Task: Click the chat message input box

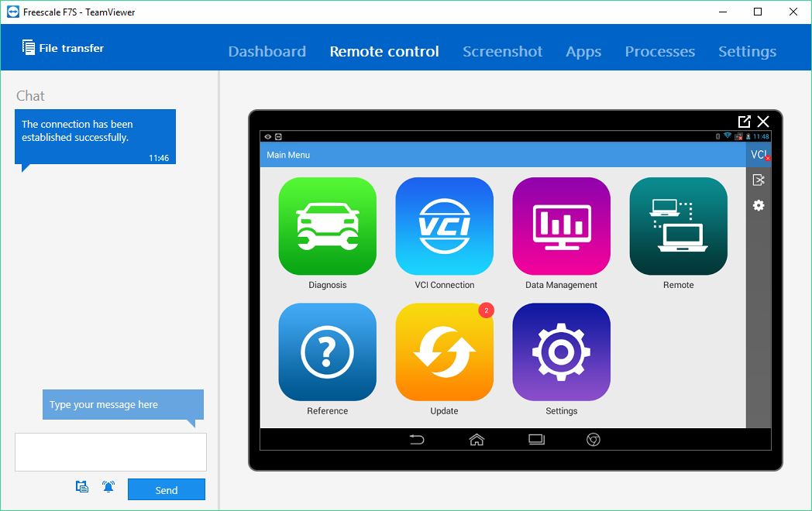Action: [x=111, y=452]
